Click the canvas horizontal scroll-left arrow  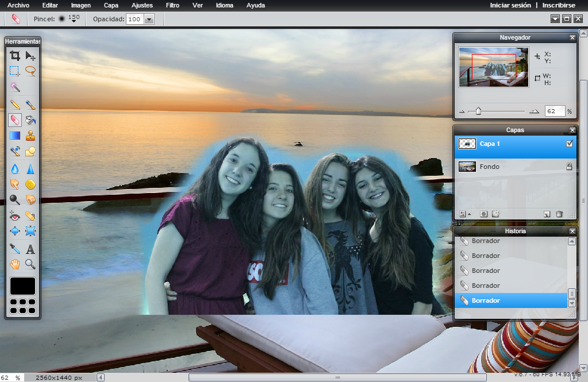[x=101, y=377]
